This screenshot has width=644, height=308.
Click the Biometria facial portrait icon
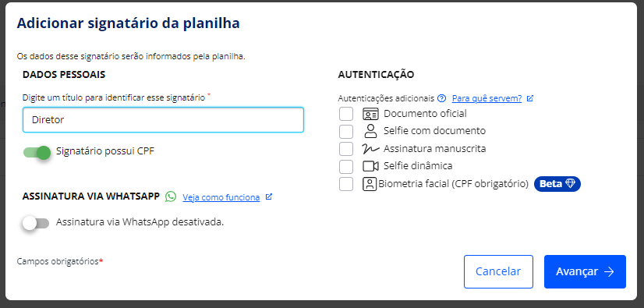pyautogui.click(x=370, y=184)
